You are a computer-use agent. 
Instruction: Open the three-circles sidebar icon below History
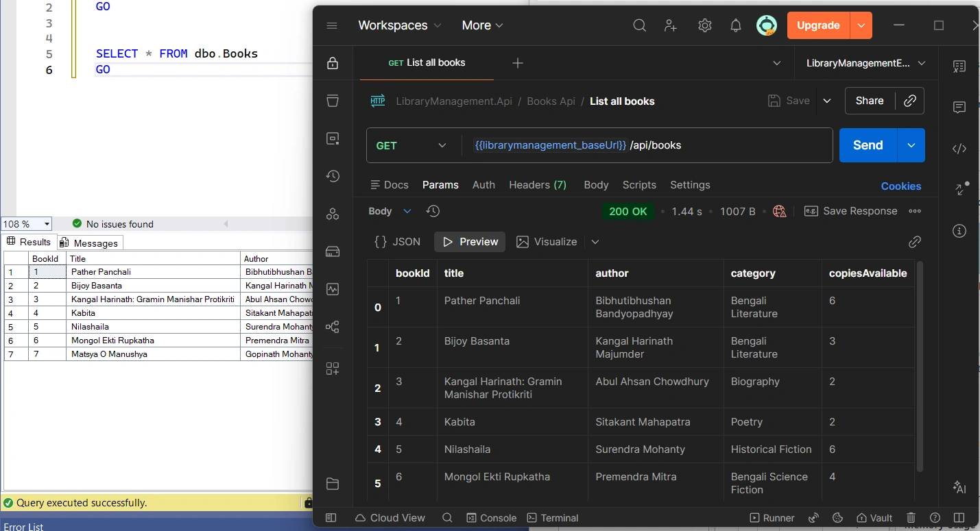[x=333, y=214]
